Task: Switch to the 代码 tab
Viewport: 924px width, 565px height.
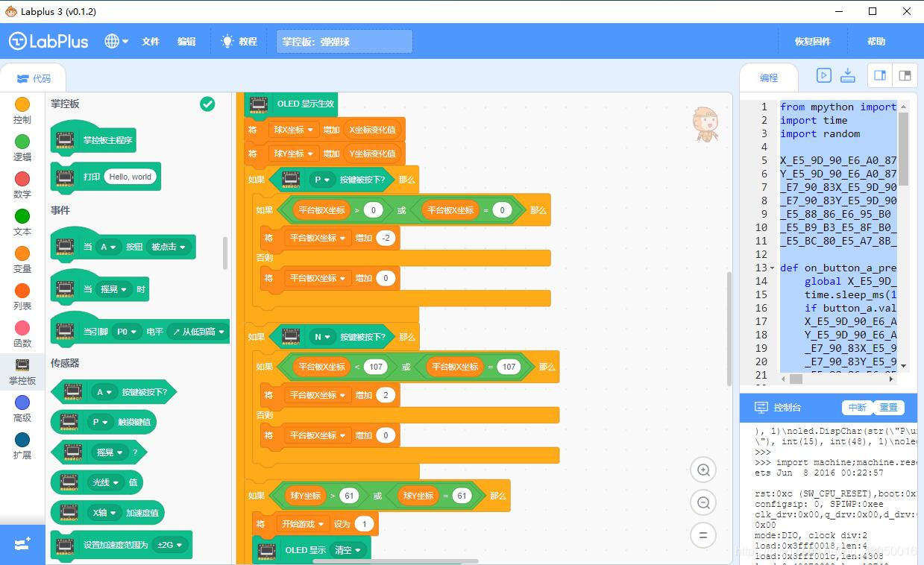Action: [x=34, y=78]
